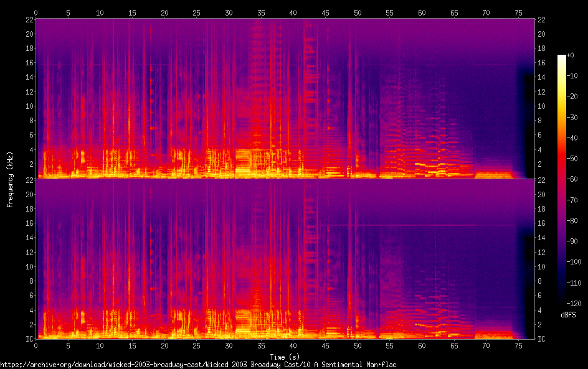Screen dimensions: 588x369
Task: Click the 'dBFS' label under the colorbar
Action: (x=567, y=315)
